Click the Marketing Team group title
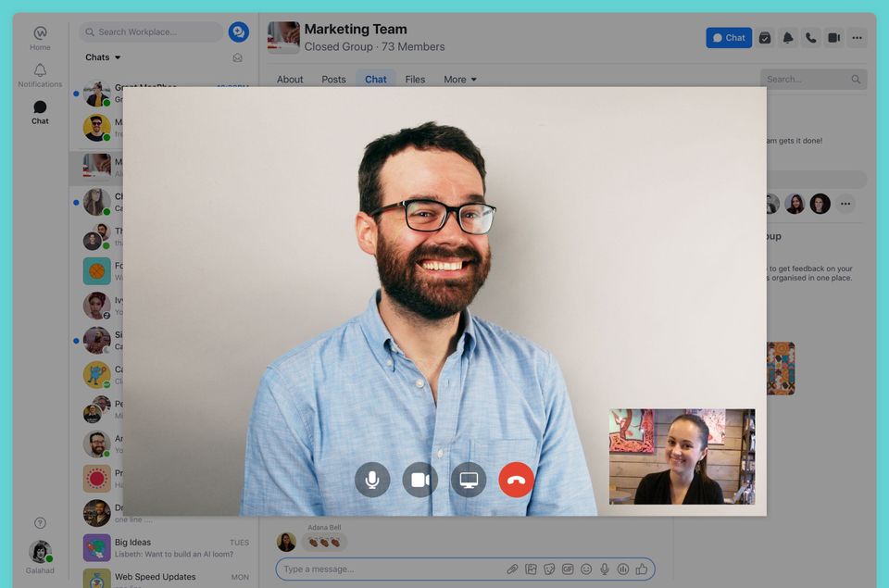This screenshot has height=588, width=889. (356, 29)
